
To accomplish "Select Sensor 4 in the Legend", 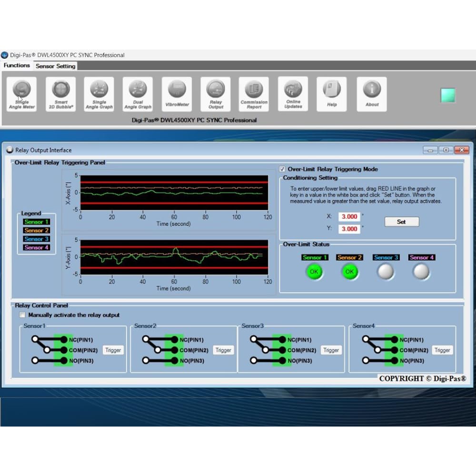I will tap(37, 248).
